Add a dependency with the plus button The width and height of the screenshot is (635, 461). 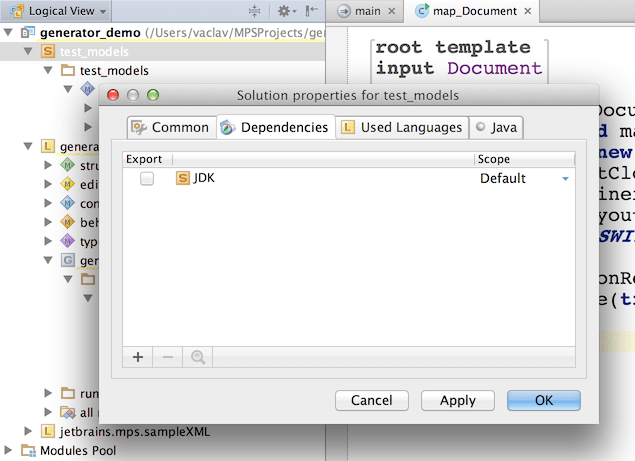[x=138, y=357]
